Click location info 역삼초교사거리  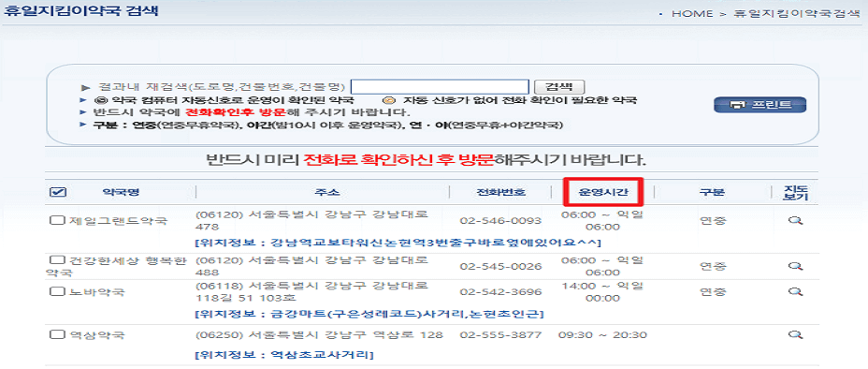pyautogui.click(x=284, y=354)
